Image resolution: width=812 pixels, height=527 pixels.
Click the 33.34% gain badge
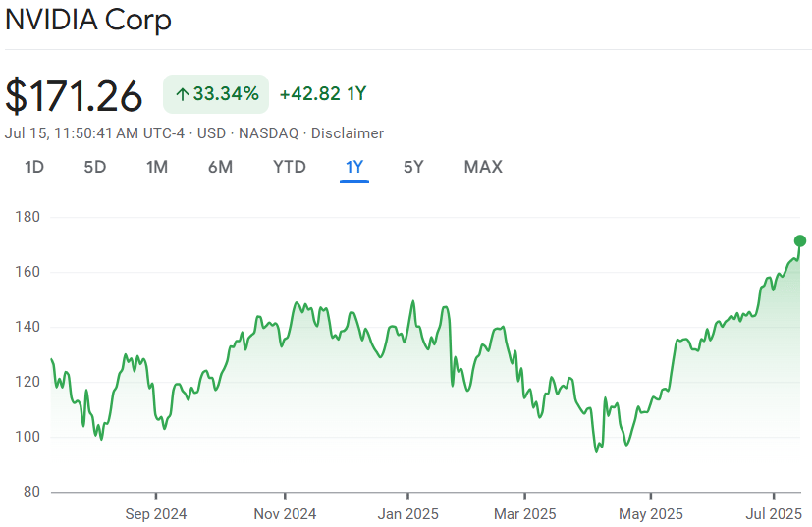point(216,94)
